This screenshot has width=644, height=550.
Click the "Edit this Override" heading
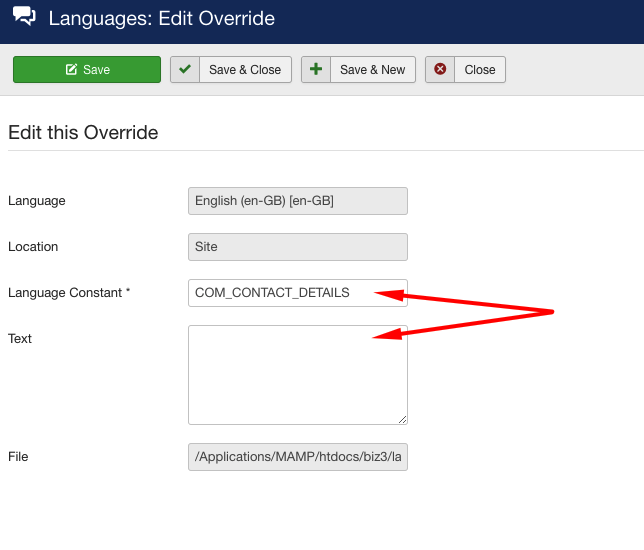(x=83, y=132)
